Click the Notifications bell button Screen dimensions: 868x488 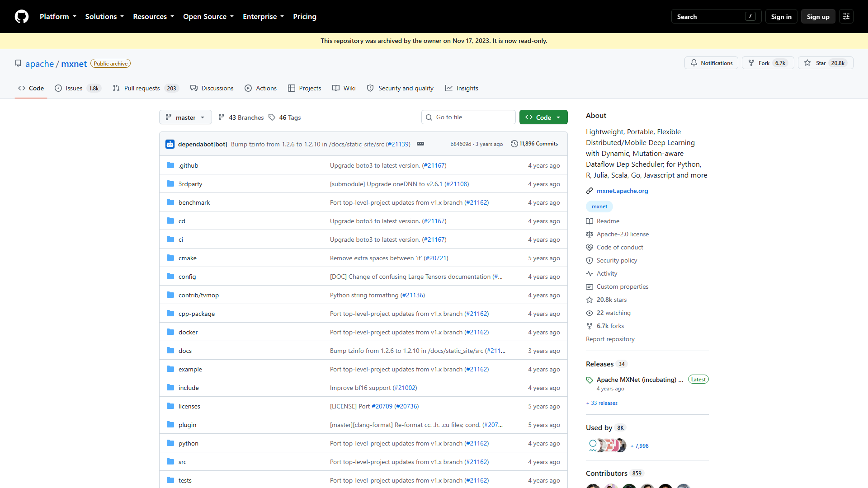tap(711, 63)
